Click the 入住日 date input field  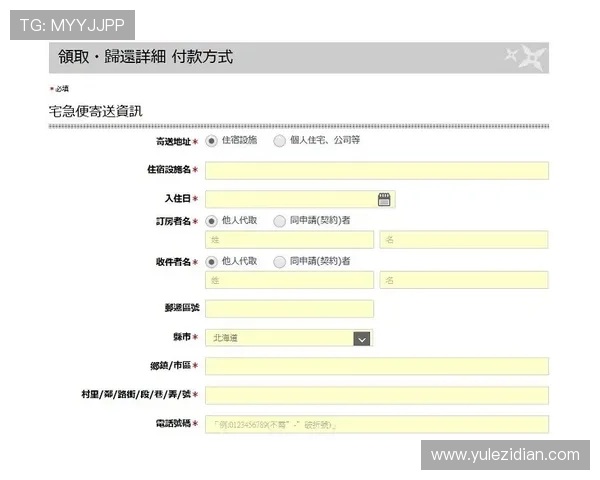point(300,199)
